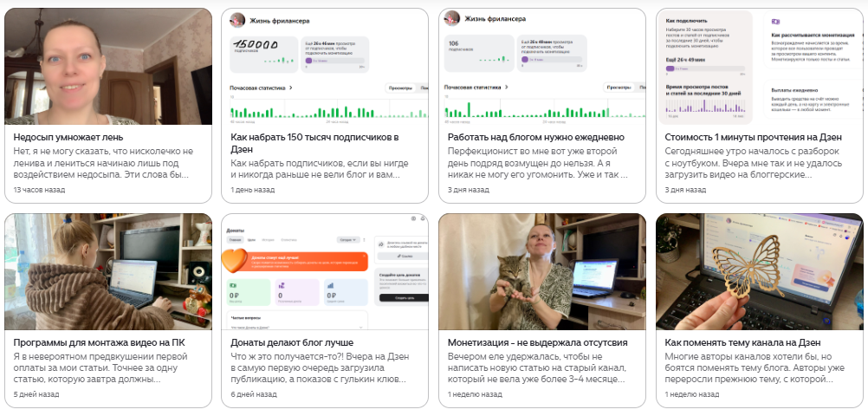Click the "6 дней назад" timestamp

click(254, 394)
